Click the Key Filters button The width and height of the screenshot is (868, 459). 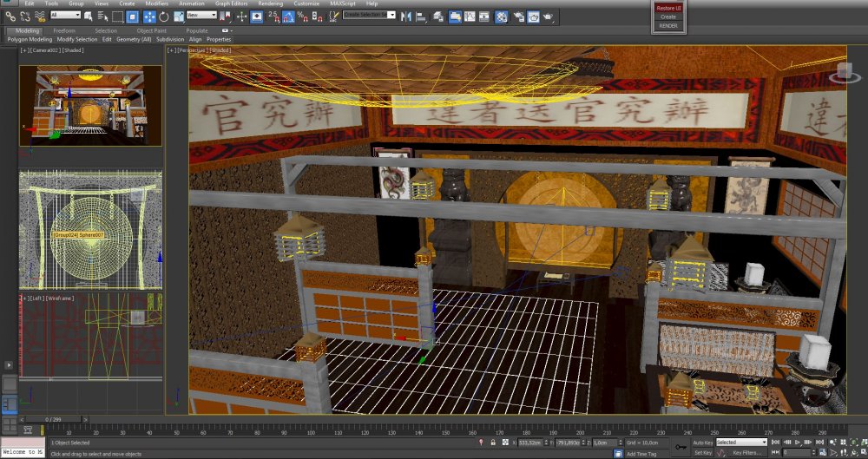tap(746, 452)
